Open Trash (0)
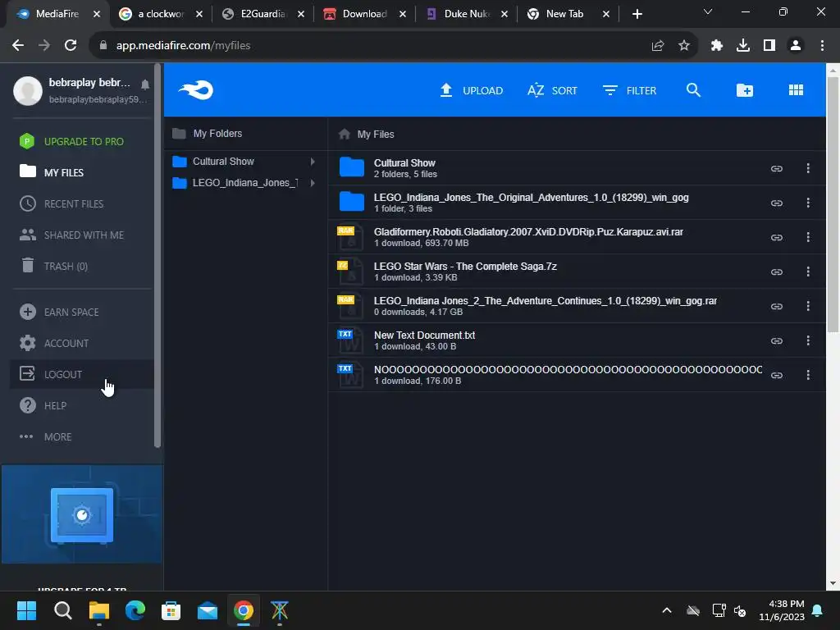This screenshot has width=840, height=630. 53,266
